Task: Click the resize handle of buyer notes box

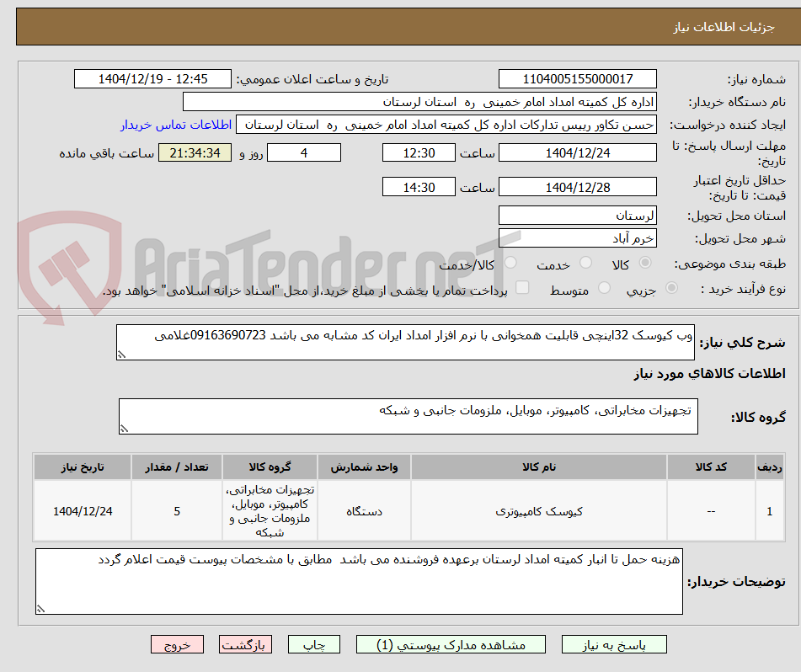Action: (x=41, y=609)
